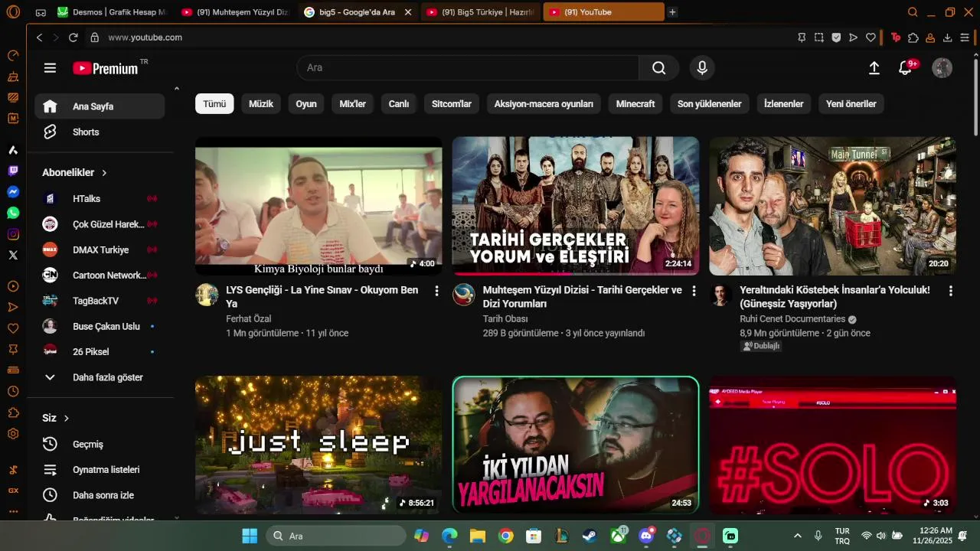Open Twitch in Opera sidebar
980x551 pixels.
click(x=13, y=171)
